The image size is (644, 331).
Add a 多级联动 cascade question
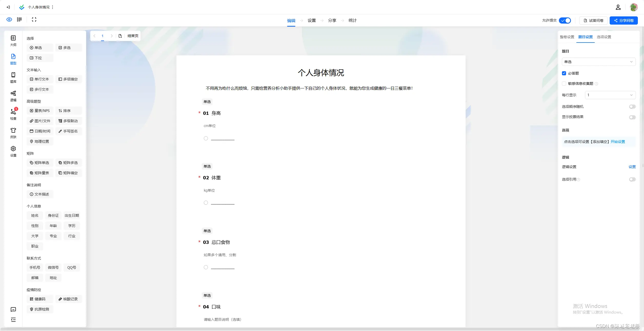tap(68, 121)
